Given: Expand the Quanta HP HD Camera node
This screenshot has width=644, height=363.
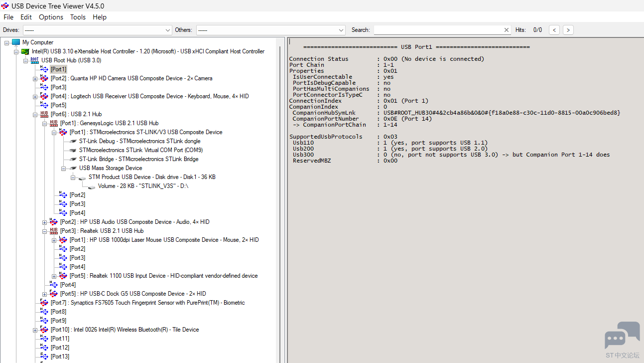Looking at the screenshot, I should [35, 79].
